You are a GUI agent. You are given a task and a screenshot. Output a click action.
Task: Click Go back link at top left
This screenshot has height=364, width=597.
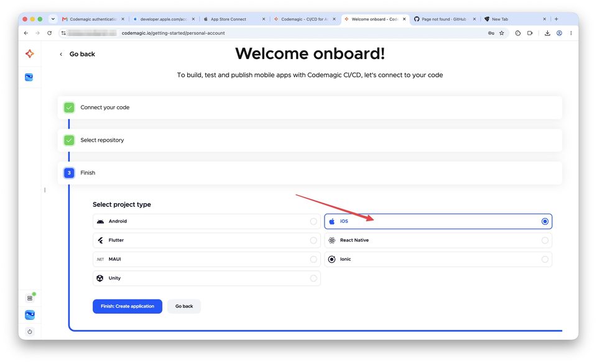click(x=77, y=54)
